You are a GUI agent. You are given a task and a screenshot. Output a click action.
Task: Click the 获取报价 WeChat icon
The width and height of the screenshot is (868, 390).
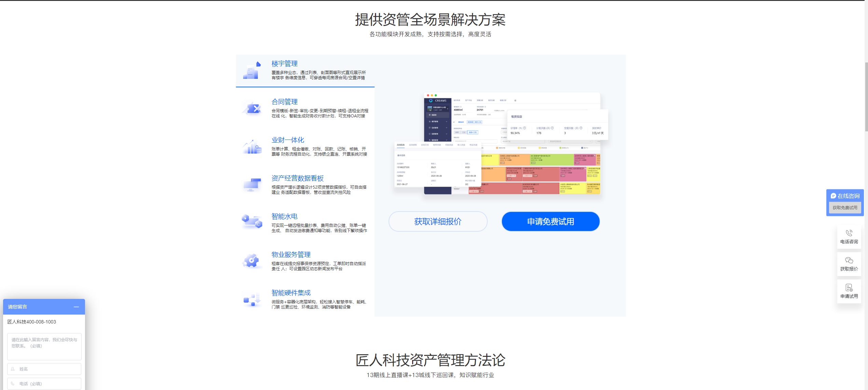click(849, 260)
